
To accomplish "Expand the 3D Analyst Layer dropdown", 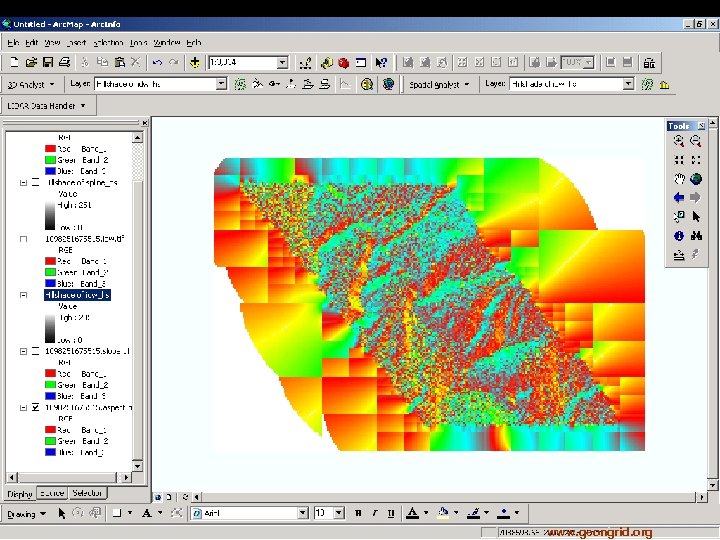I will tap(222, 85).
